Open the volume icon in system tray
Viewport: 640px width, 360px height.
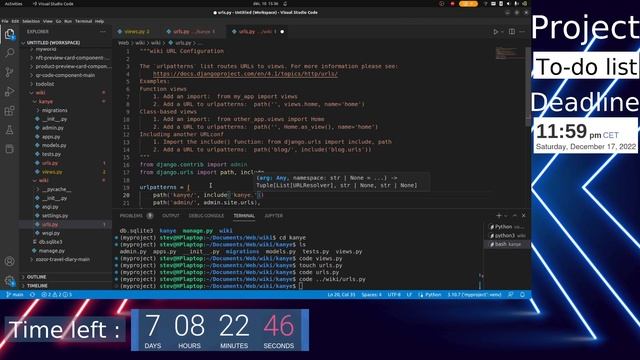pyautogui.click(x=508, y=4)
